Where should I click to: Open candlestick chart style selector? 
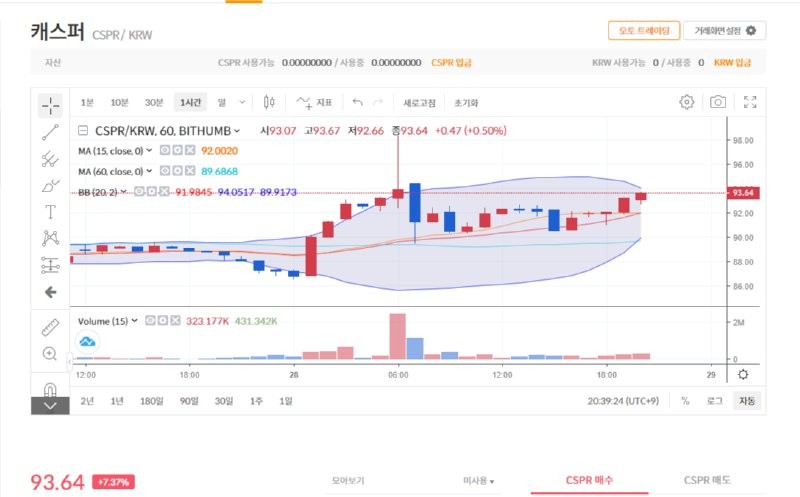pos(269,102)
